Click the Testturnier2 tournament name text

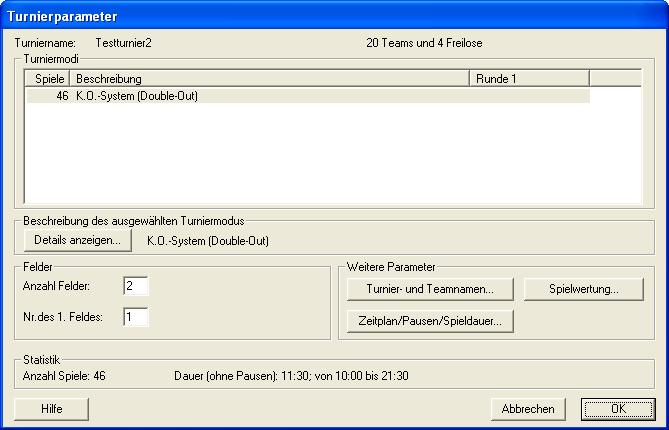[123, 43]
